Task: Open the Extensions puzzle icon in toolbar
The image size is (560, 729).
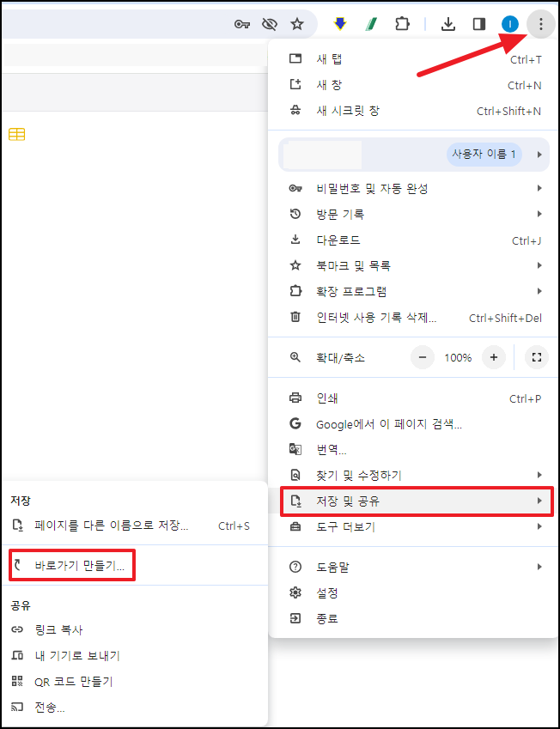Action: pyautogui.click(x=402, y=24)
